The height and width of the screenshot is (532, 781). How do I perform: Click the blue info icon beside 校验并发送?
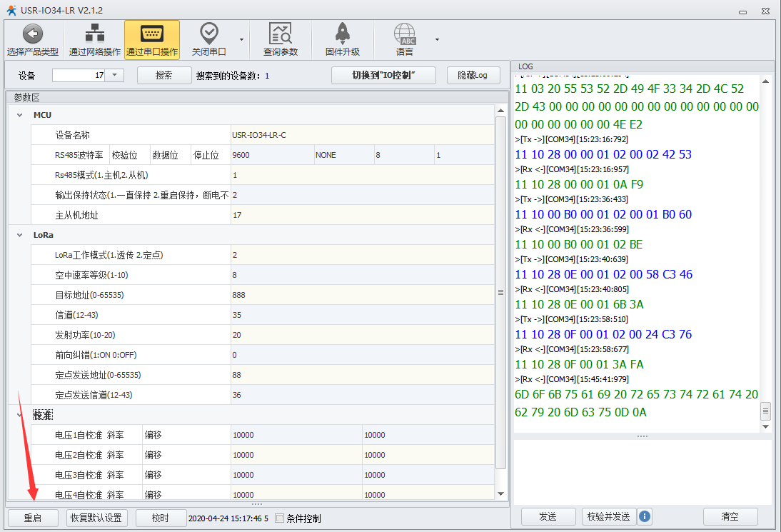645,516
